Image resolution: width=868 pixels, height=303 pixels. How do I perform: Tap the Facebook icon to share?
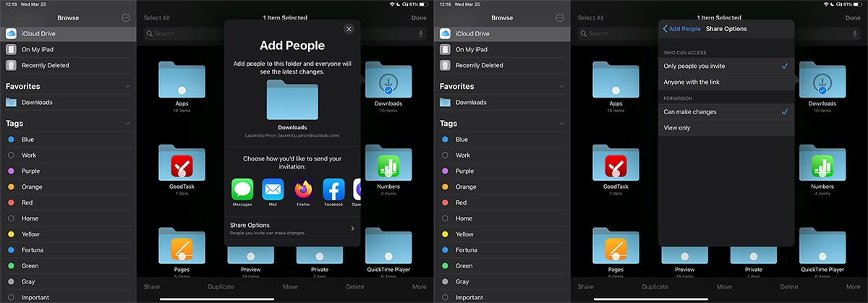point(333,190)
